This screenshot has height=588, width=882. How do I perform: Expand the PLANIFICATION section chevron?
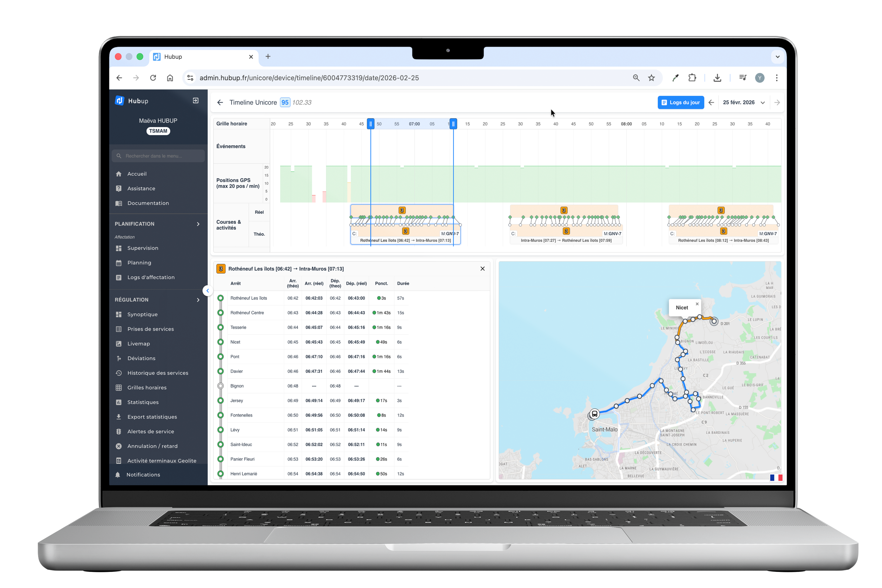[198, 224]
